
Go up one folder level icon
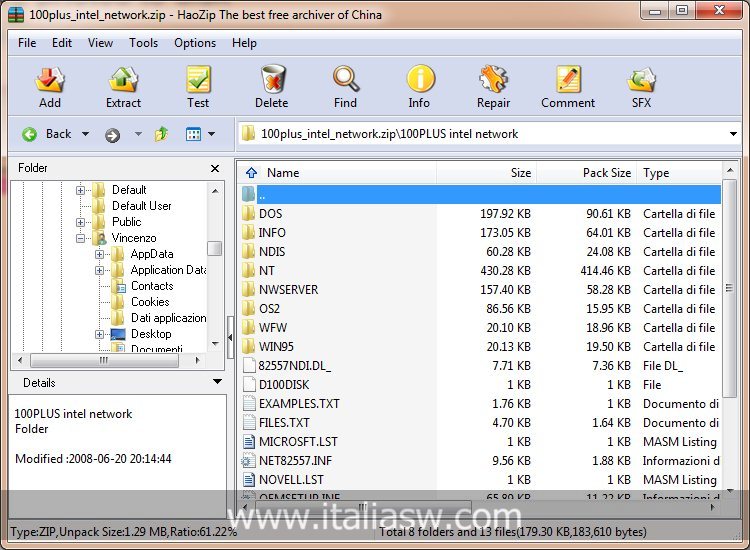(161, 134)
